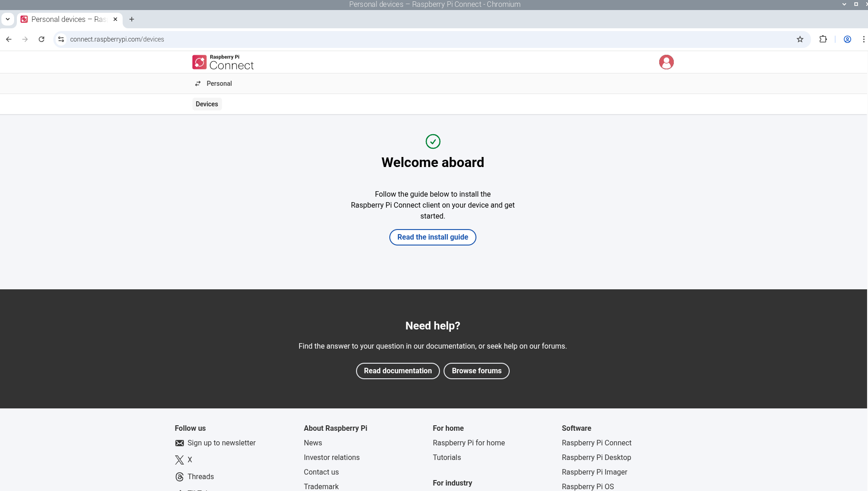Viewport: 868px width, 491px height.
Task: Open the Extensions puzzle icon
Action: click(823, 39)
